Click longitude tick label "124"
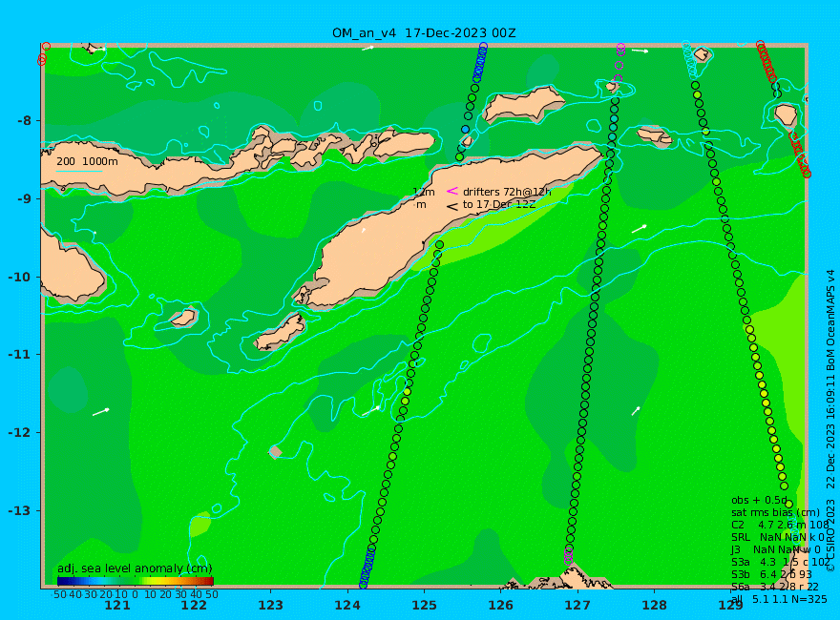 pyautogui.click(x=347, y=605)
